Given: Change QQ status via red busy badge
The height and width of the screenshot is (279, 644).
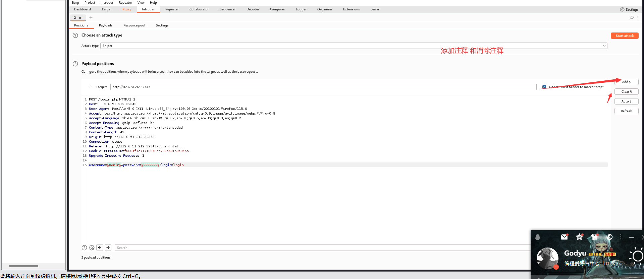Looking at the screenshot, I should coord(556,267).
